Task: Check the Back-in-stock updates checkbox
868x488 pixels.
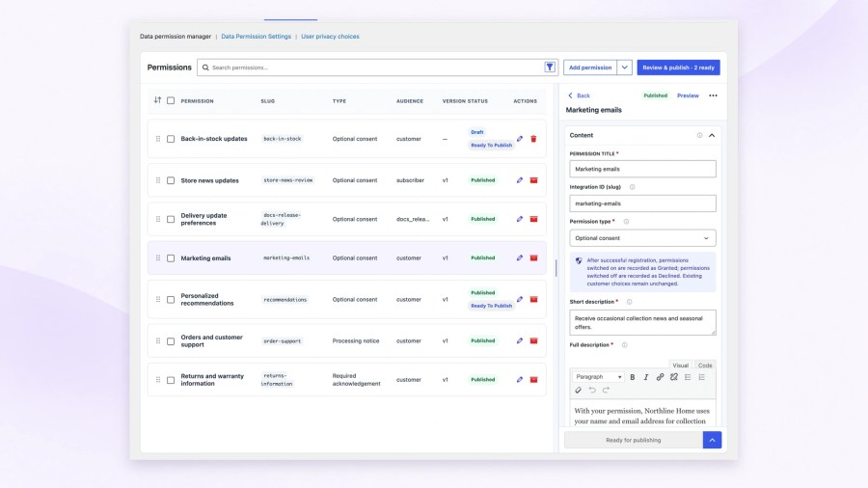Action: [x=171, y=139]
